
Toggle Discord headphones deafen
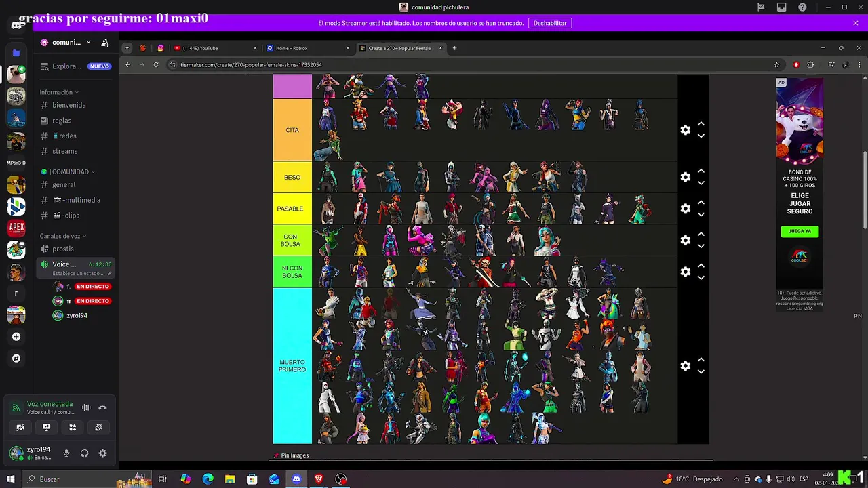click(x=84, y=453)
